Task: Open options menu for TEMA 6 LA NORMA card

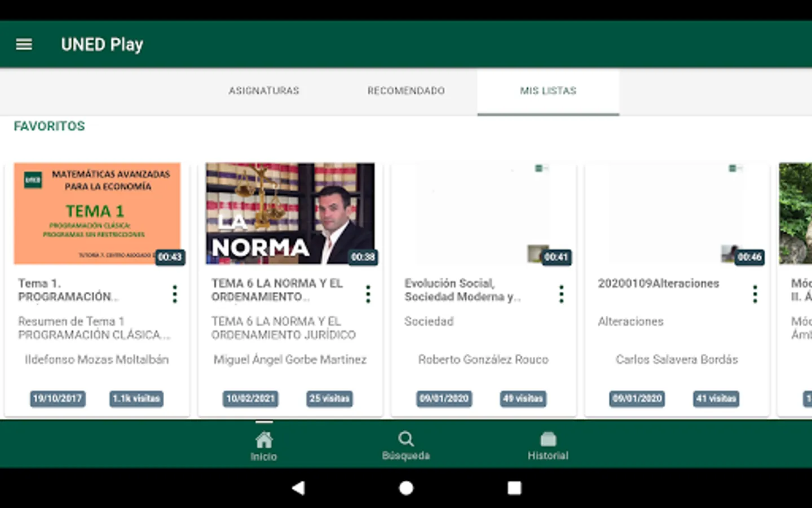Action: [x=368, y=294]
